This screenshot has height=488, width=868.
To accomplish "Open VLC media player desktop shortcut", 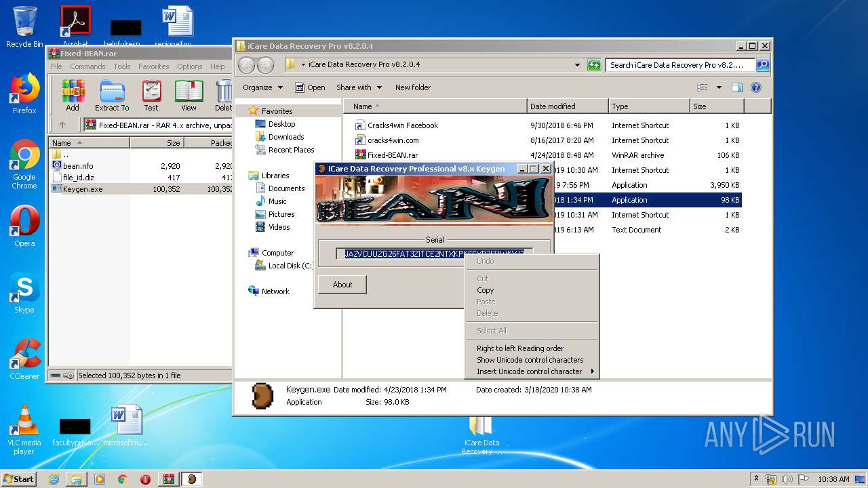I will click(x=24, y=430).
